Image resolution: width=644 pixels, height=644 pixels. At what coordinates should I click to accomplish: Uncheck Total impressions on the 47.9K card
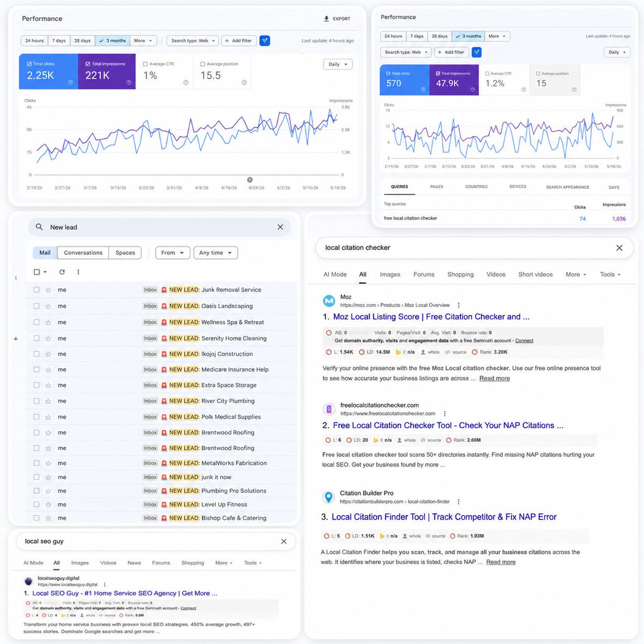tap(438, 74)
